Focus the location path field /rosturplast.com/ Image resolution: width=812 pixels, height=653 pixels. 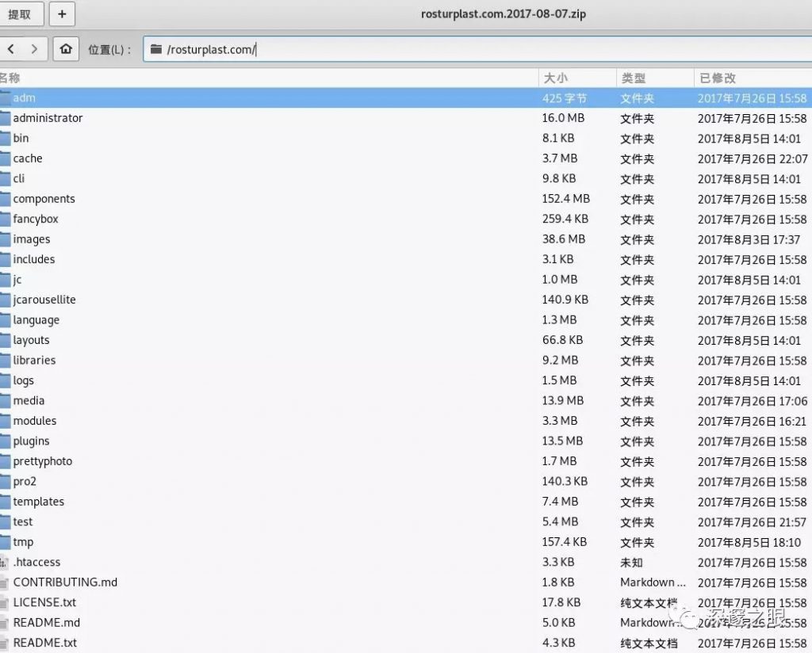point(477,49)
